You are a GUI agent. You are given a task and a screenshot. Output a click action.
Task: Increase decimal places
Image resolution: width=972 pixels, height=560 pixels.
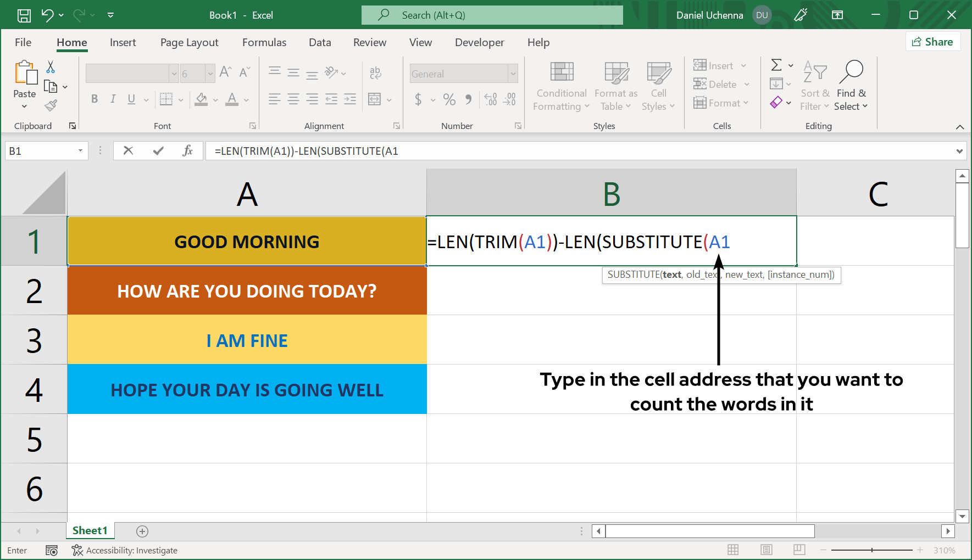490,99
